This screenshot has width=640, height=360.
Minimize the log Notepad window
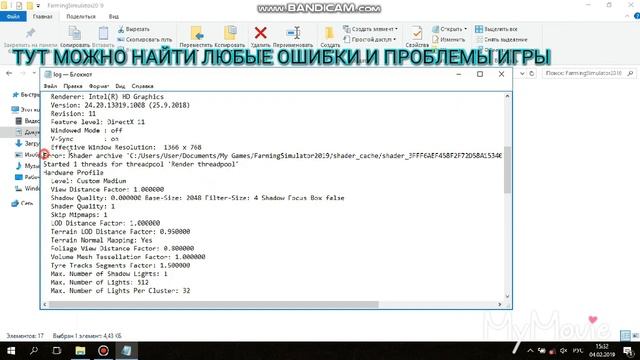tap(459, 74)
